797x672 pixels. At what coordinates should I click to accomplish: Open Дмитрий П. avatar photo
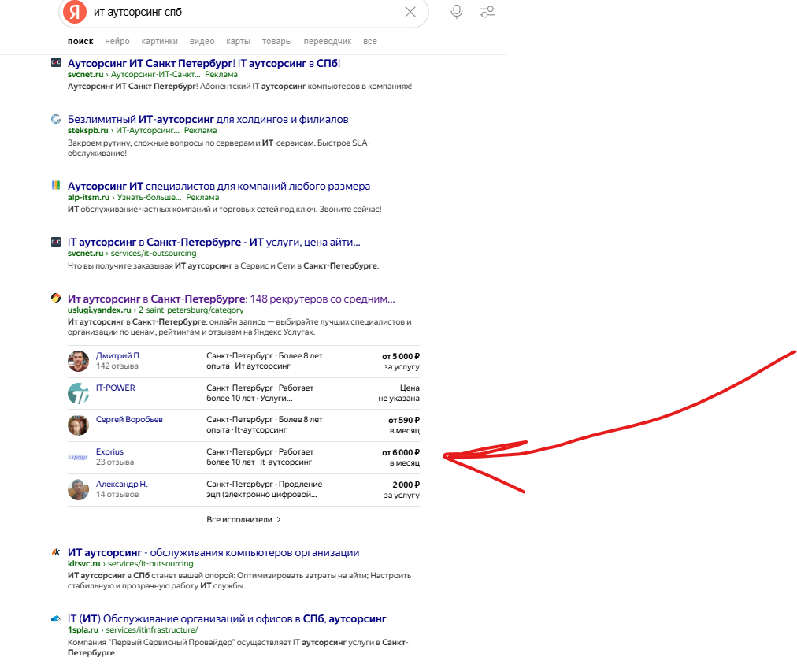tap(78, 361)
